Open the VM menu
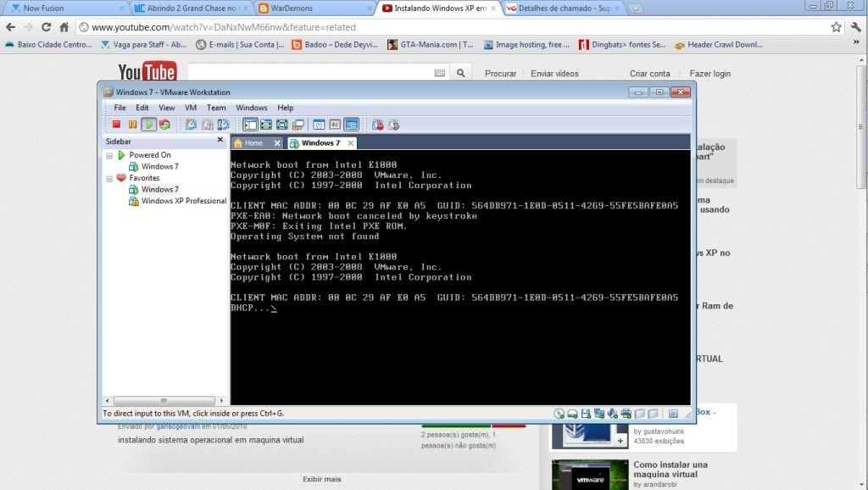868x490 pixels. (191, 108)
